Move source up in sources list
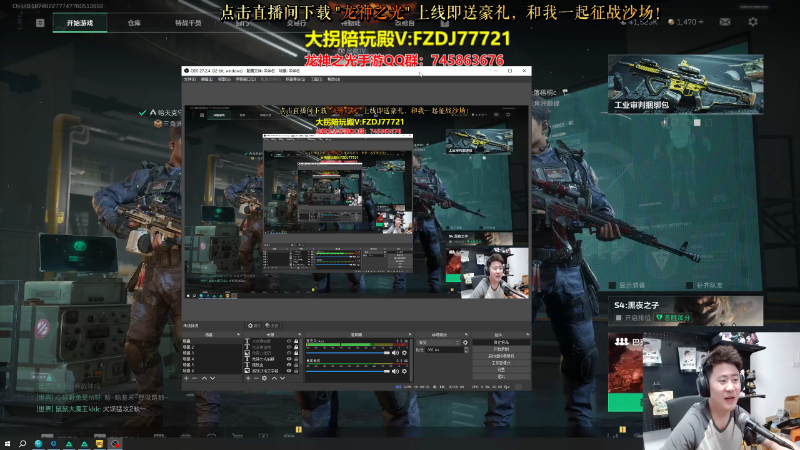800x450 pixels. [274, 378]
